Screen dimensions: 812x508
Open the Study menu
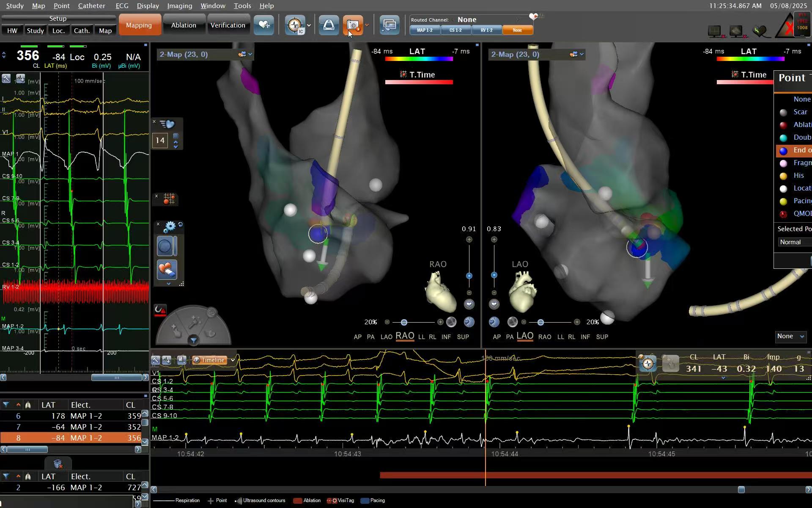coord(15,6)
